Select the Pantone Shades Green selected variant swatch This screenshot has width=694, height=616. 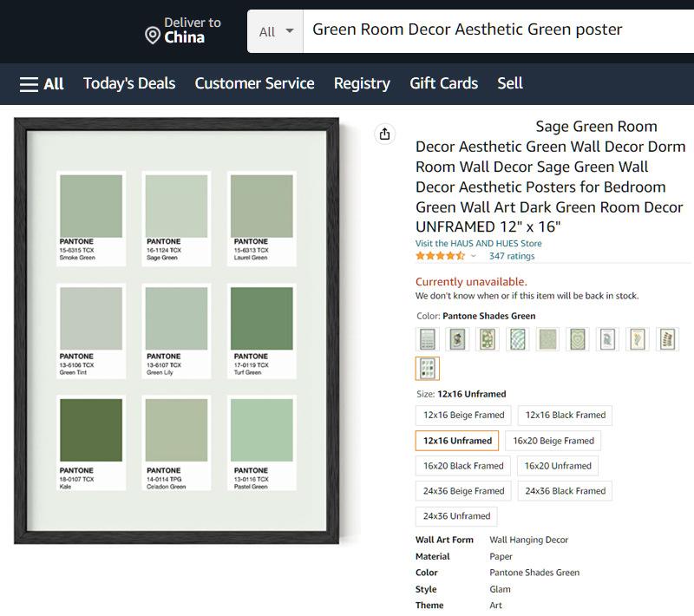coord(427,368)
